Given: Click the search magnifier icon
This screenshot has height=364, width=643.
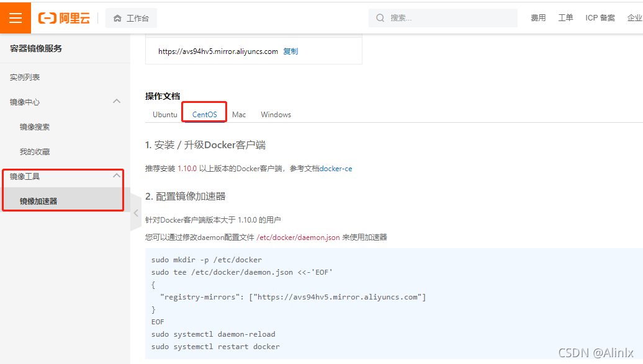Looking at the screenshot, I should 380,18.
